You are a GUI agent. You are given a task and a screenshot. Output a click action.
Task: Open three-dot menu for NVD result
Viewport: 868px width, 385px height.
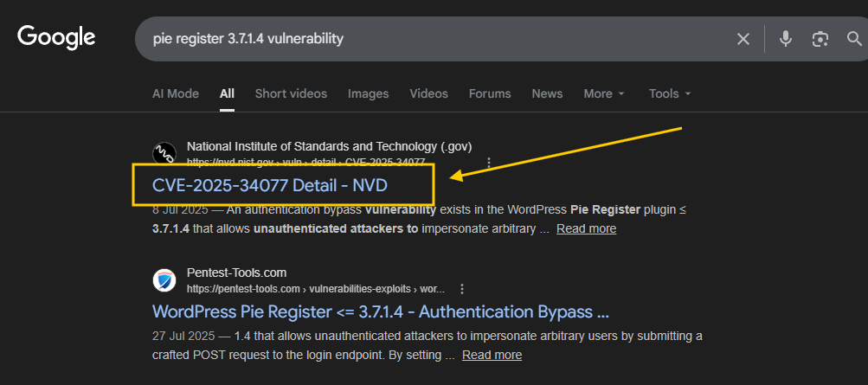click(489, 162)
